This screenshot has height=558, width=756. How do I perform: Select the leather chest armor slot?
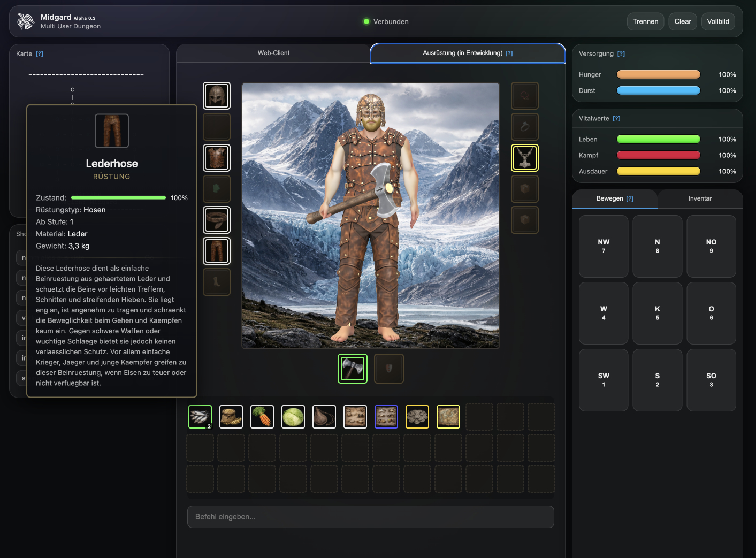(x=217, y=158)
